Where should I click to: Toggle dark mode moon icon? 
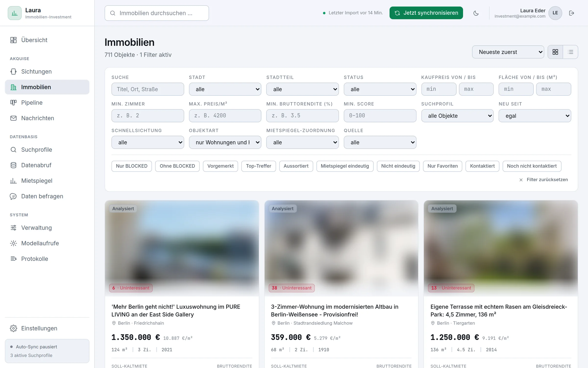coord(476,13)
